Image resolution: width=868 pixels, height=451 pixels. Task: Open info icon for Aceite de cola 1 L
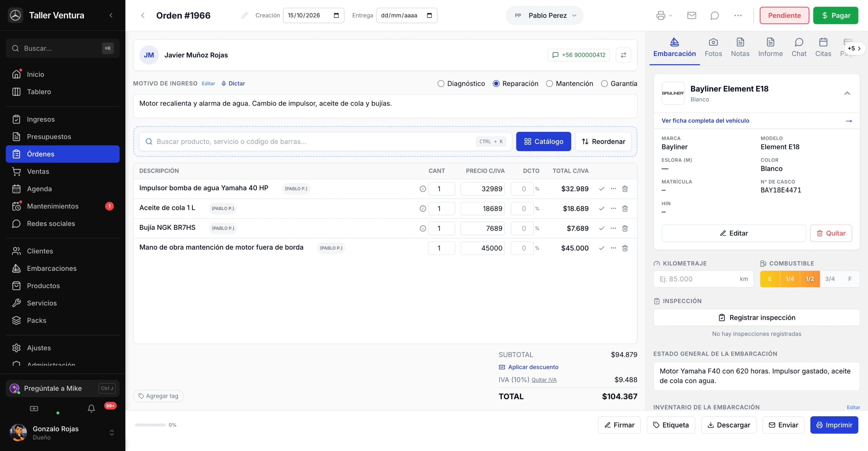click(423, 209)
